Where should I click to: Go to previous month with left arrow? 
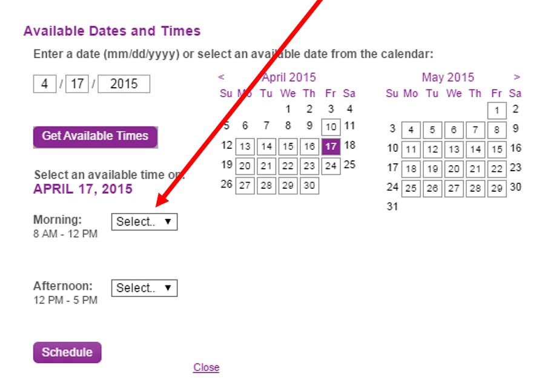(x=222, y=77)
